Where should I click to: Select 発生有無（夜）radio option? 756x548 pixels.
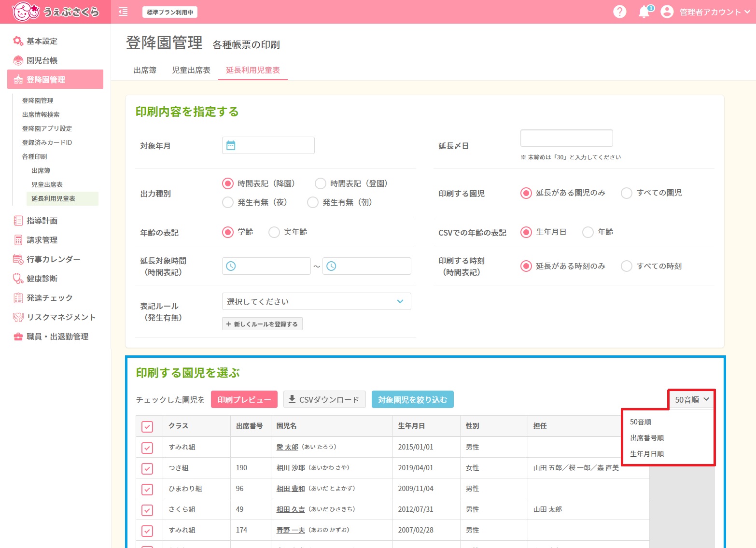[228, 202]
